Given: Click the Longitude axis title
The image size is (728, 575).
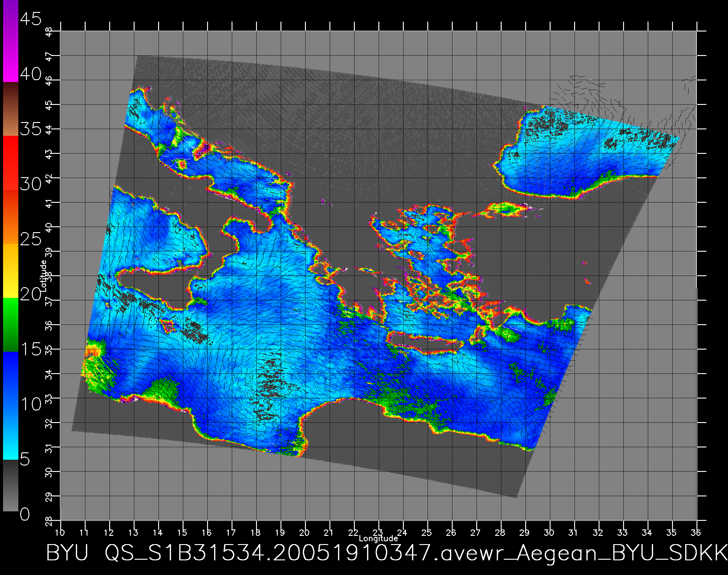Looking at the screenshot, I should coord(378,539).
